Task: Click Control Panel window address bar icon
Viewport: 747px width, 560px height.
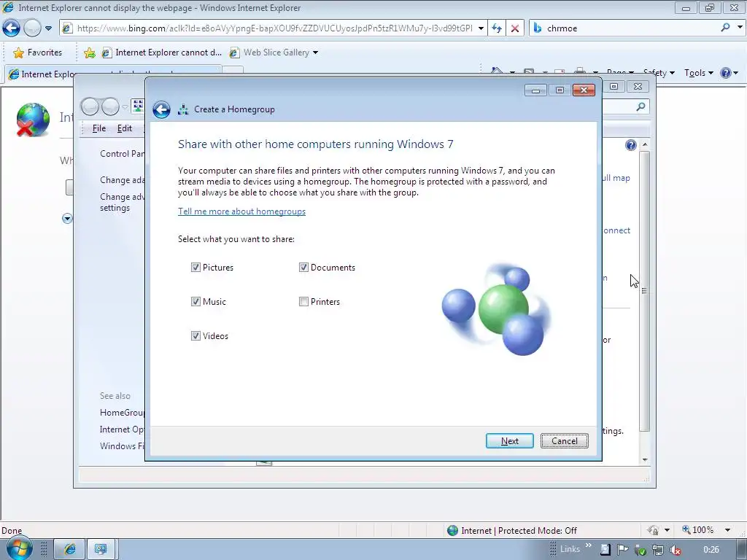Action: 138,106
